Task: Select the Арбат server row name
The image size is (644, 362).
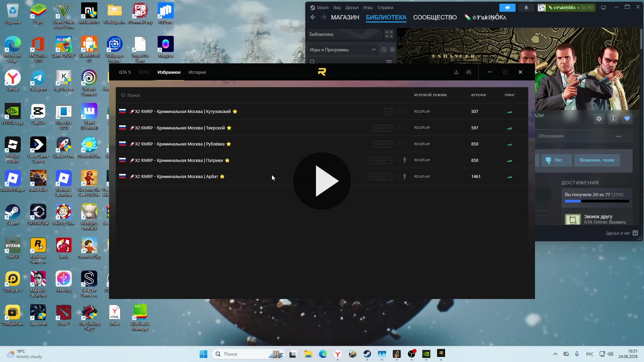Action: point(176,177)
